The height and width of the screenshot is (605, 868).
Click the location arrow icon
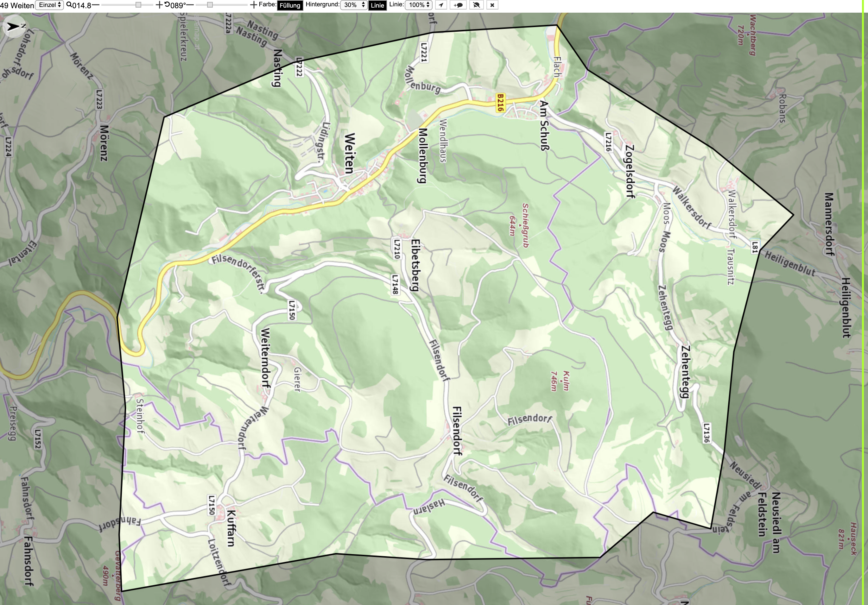click(x=441, y=5)
